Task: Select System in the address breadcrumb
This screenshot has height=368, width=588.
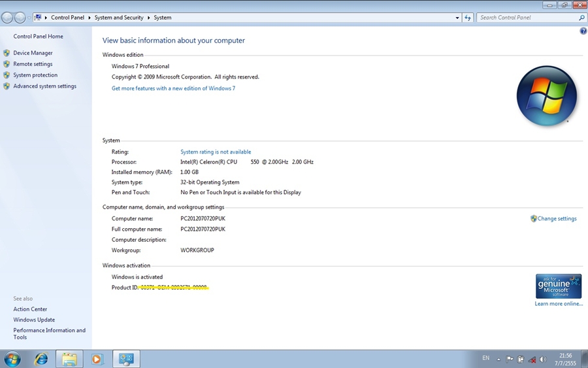Action: tap(163, 18)
